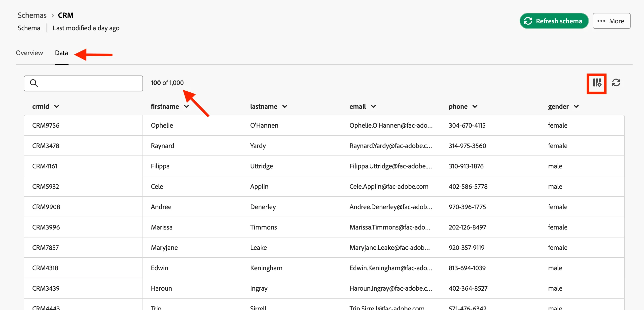644x310 pixels.
Task: Expand the lastname column menu
Action: click(285, 107)
